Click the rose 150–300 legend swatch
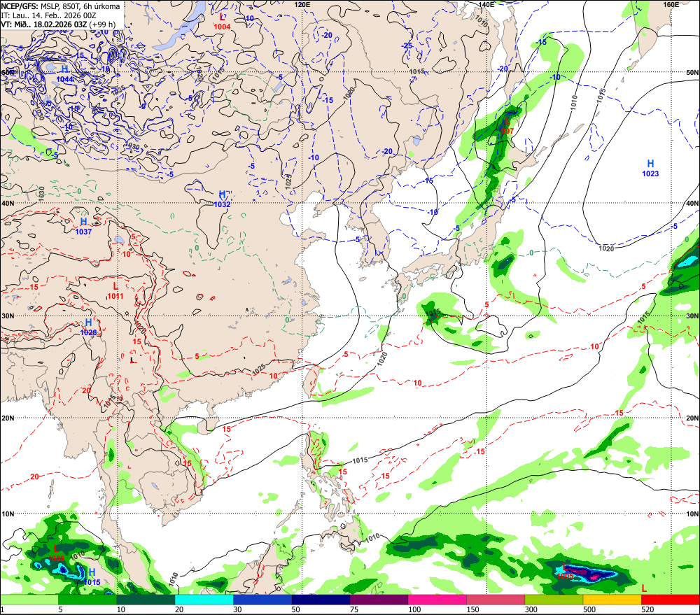Image resolution: width=700 pixels, height=615 pixels. 496,600
